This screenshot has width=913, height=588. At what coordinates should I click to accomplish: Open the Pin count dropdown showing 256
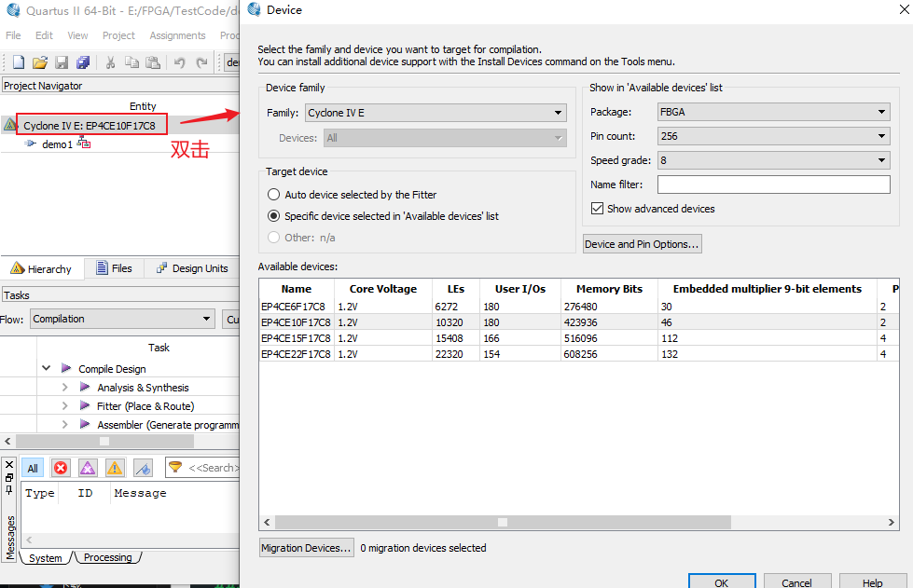tap(773, 136)
